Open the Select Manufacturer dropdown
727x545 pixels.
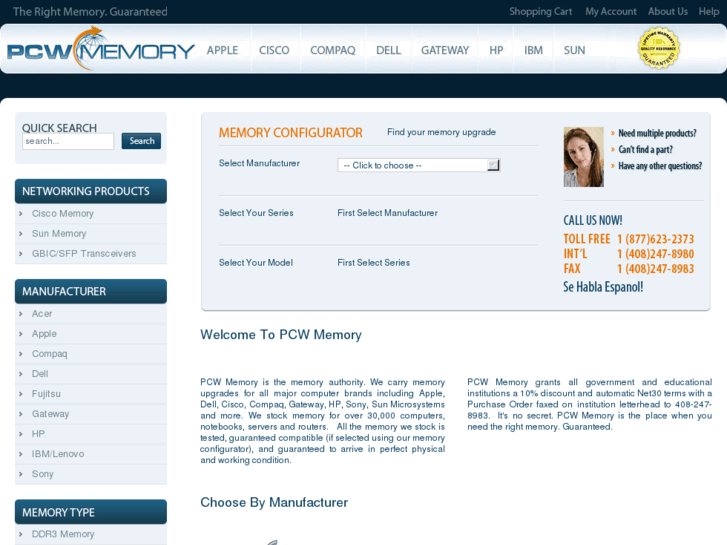419,165
